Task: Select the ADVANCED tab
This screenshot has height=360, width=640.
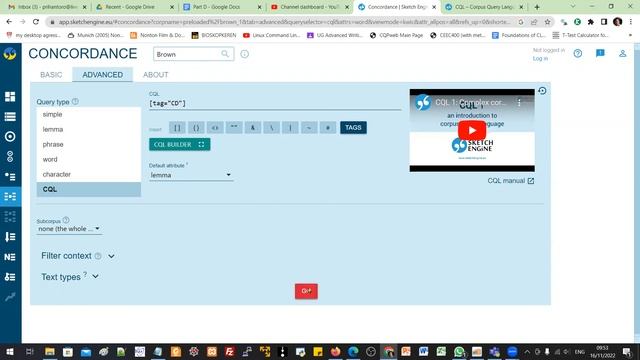Action: coord(102,75)
